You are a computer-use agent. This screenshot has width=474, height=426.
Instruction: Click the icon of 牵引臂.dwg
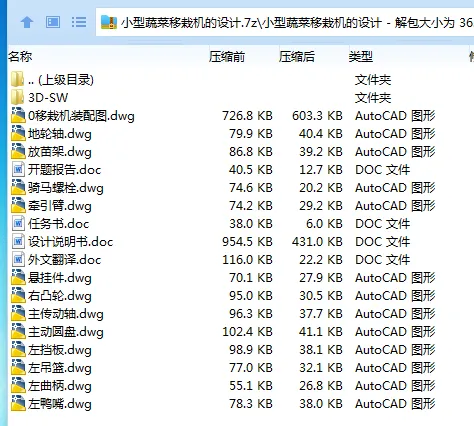tap(18, 206)
